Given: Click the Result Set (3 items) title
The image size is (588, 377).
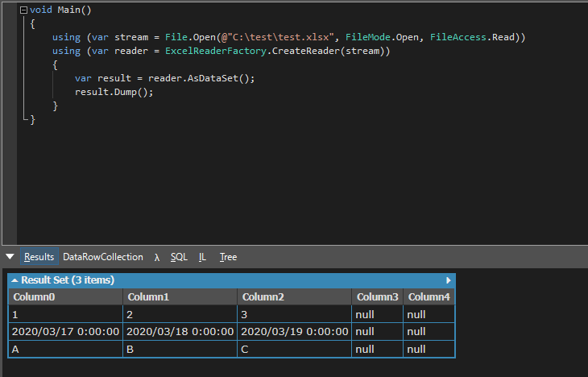Looking at the screenshot, I should click(x=68, y=280).
